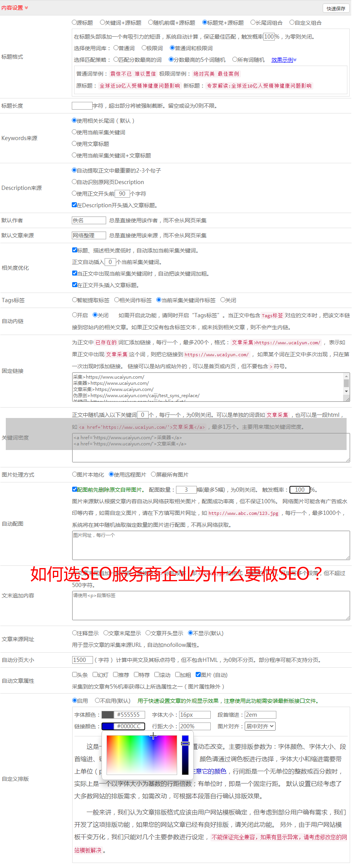Click the 配图数量 input field
The width and height of the screenshot is (352, 868).
pos(186,490)
